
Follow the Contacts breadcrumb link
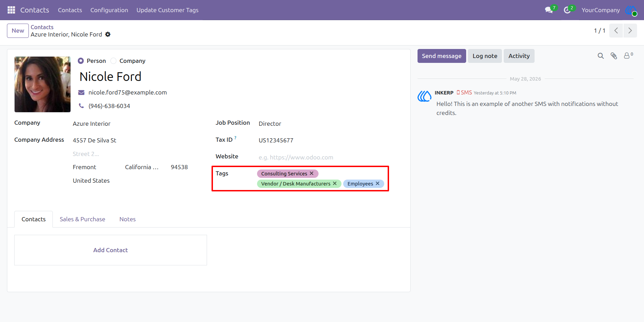pyautogui.click(x=42, y=27)
